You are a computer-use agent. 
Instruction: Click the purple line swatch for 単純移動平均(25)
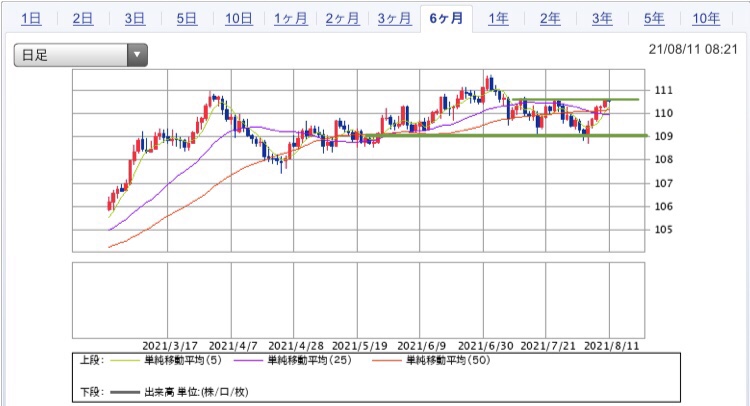[x=248, y=361]
